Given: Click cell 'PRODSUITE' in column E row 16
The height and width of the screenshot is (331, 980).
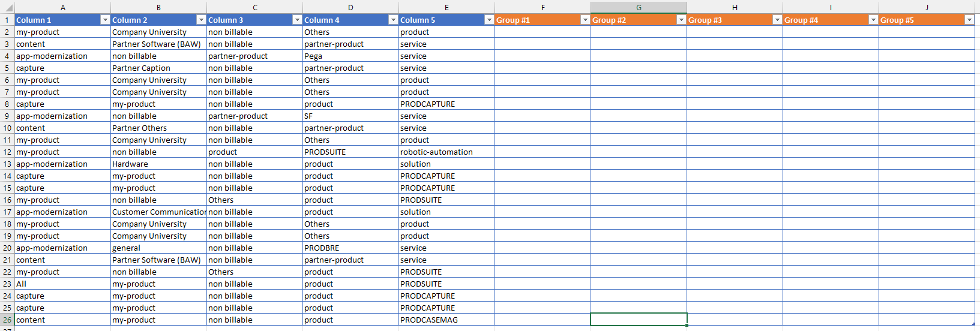Looking at the screenshot, I should tap(447, 200).
